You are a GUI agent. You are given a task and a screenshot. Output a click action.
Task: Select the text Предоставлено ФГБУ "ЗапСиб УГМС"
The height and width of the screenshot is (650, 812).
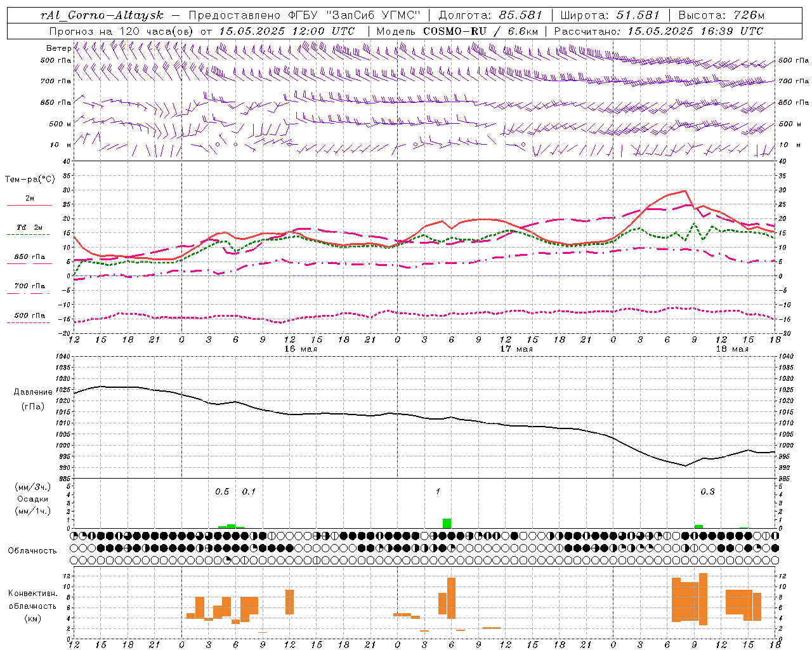pos(306,15)
